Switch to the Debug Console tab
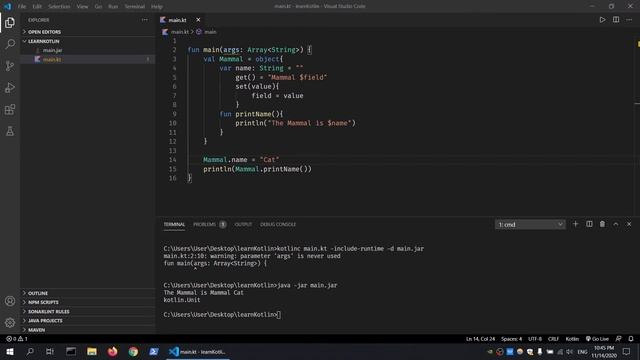This screenshot has width=640, height=360. (x=278, y=224)
